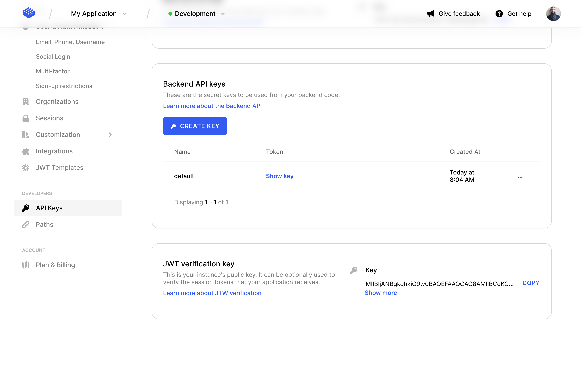This screenshot has height=367, width=588.
Task: Click the Integrations puzzle piece icon
Action: [26, 151]
